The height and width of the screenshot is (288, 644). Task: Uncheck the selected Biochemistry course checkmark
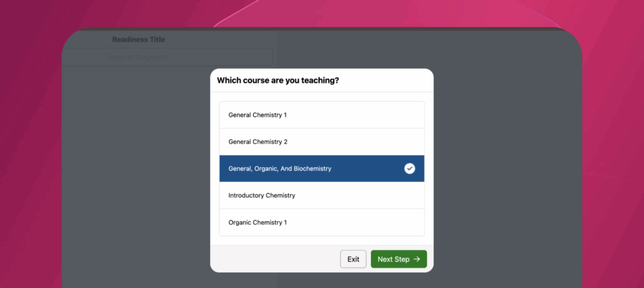[x=409, y=169]
